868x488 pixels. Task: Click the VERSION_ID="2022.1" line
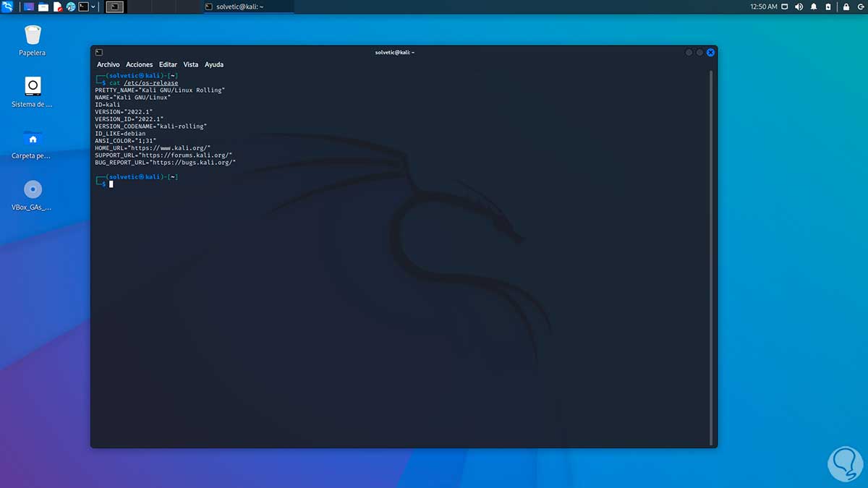(129, 119)
